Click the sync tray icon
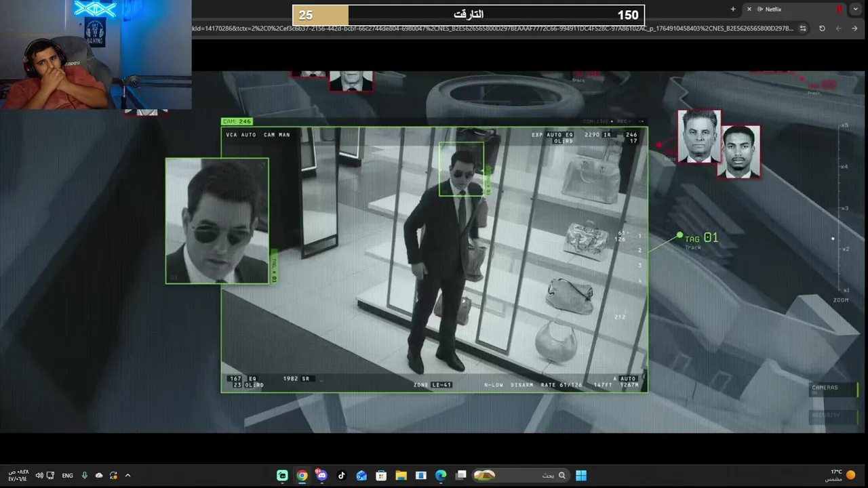 coord(113,475)
